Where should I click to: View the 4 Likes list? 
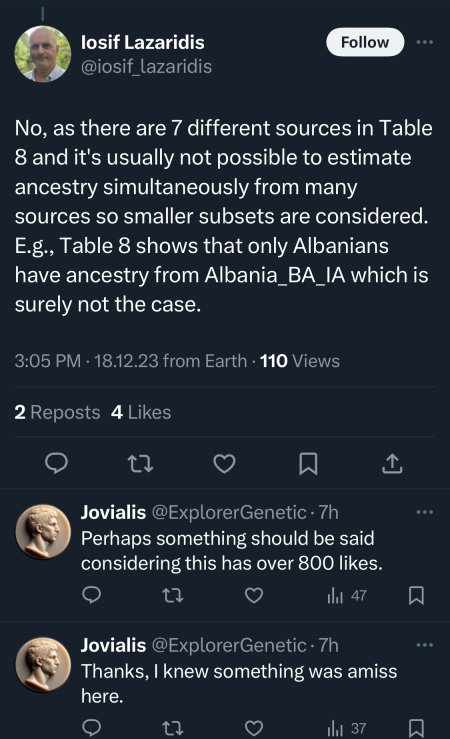tap(141, 412)
